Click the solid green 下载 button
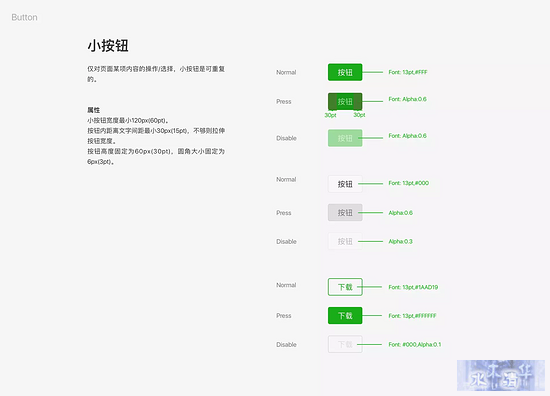Screen dimensions: 550x396 345,316
